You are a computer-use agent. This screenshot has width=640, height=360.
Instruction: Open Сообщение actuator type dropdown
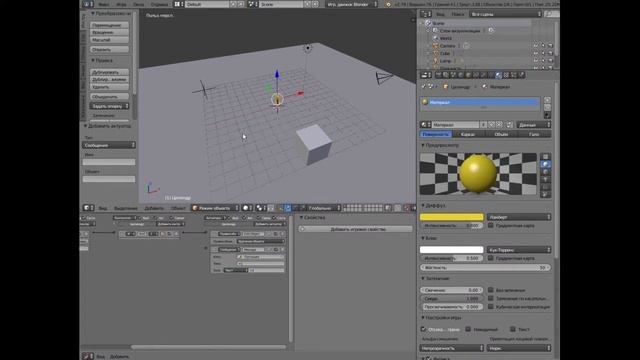click(109, 145)
